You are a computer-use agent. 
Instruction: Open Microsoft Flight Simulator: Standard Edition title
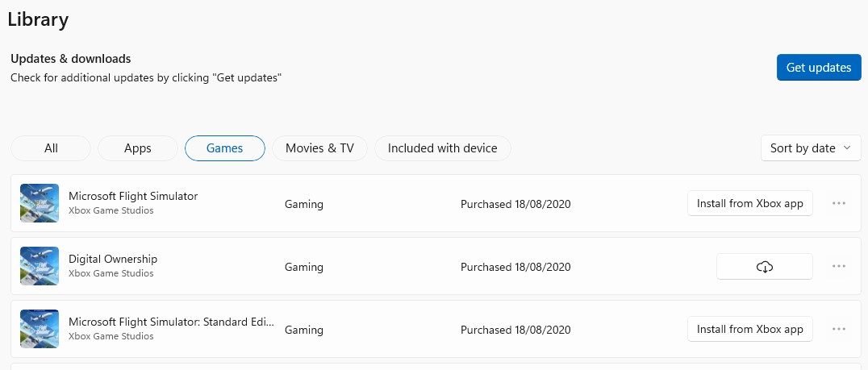[171, 322]
